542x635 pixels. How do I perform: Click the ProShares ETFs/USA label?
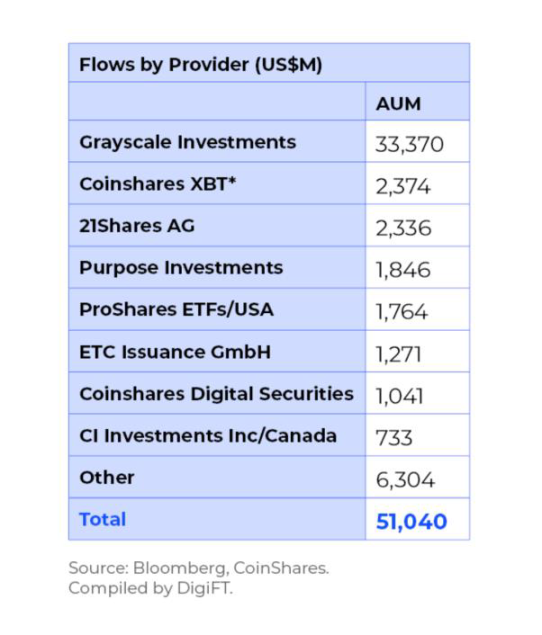click(x=176, y=310)
